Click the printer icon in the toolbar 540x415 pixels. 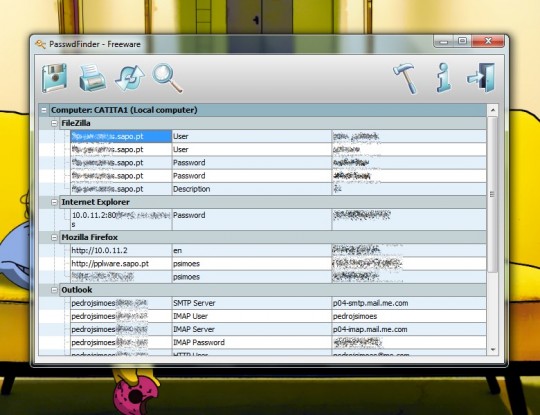(x=92, y=78)
